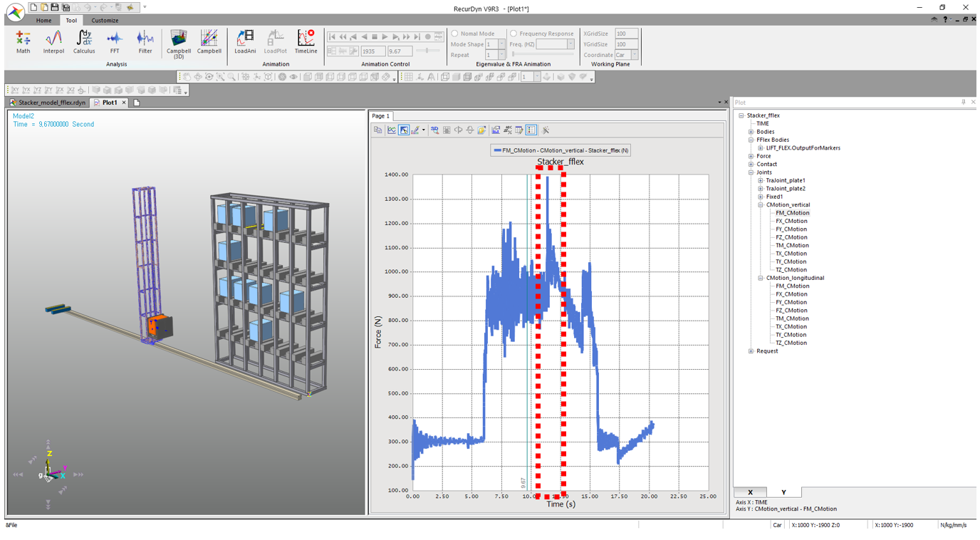Click the LoadAni animation icon

pos(245,42)
